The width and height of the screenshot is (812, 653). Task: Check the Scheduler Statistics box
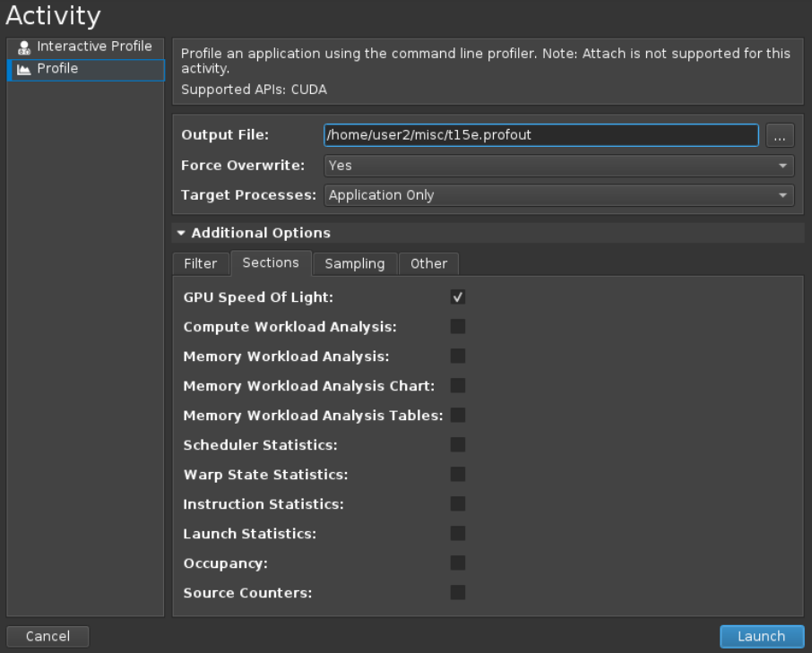458,445
